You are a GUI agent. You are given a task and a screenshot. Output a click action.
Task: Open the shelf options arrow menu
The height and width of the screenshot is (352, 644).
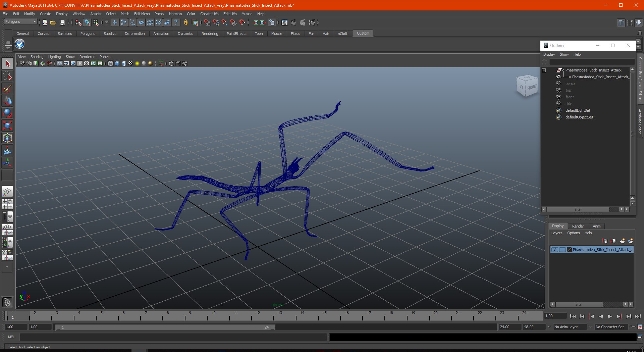(8, 48)
